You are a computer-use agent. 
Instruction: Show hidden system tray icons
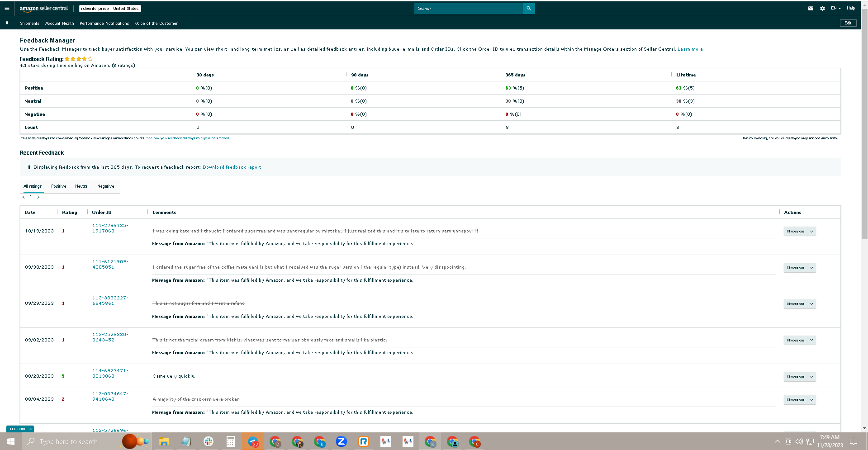tap(777, 441)
